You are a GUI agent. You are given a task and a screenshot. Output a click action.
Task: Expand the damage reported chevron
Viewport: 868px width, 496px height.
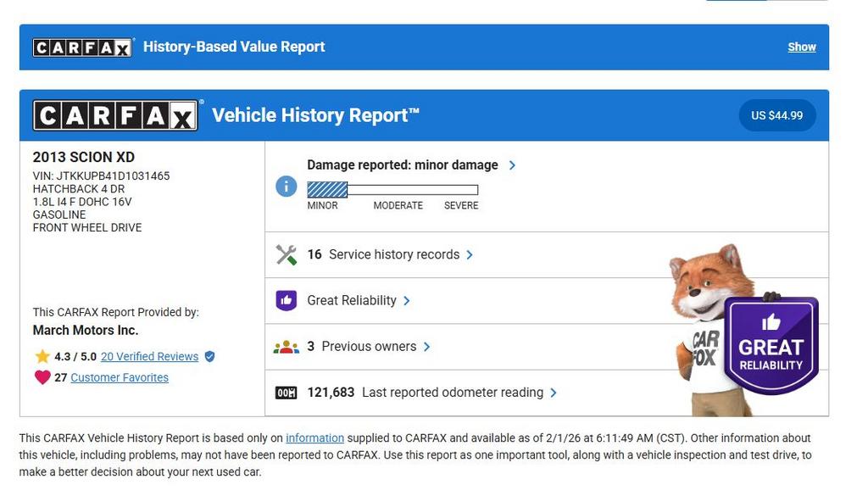pyautogui.click(x=512, y=165)
